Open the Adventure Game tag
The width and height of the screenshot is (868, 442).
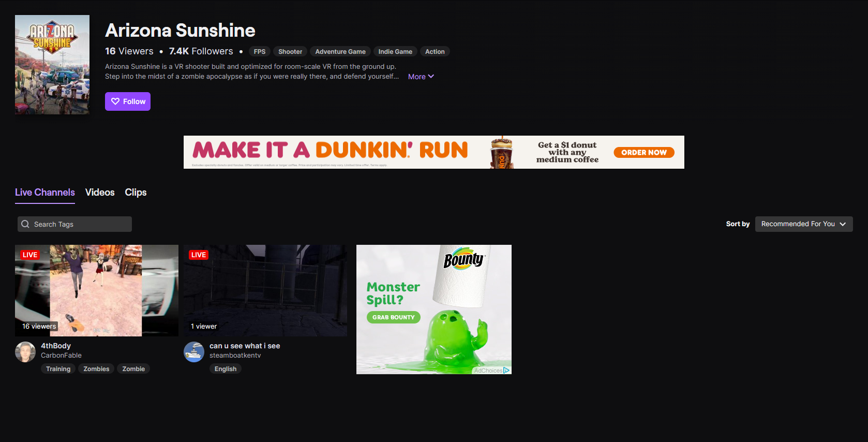pos(340,52)
